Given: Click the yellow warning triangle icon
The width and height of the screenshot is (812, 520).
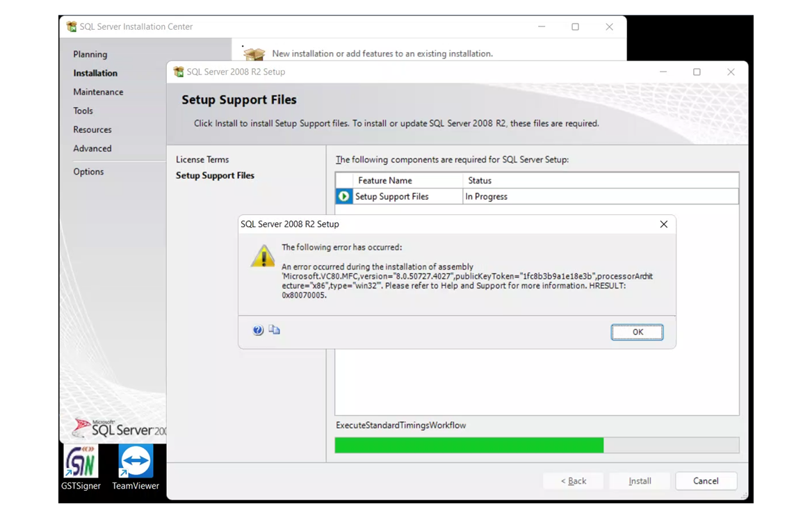Looking at the screenshot, I should [x=263, y=257].
